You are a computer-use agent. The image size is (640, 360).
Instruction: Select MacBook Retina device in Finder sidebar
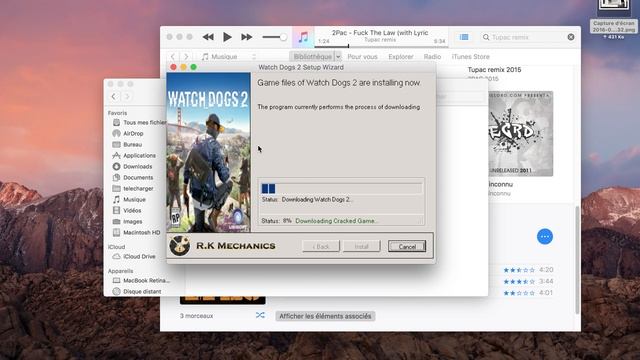[x=141, y=281]
